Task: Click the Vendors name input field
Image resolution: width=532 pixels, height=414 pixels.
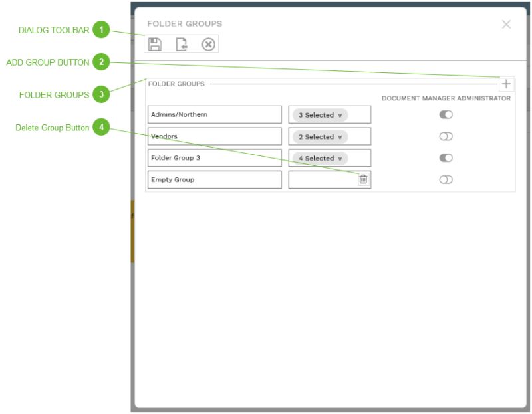Action: (x=213, y=136)
